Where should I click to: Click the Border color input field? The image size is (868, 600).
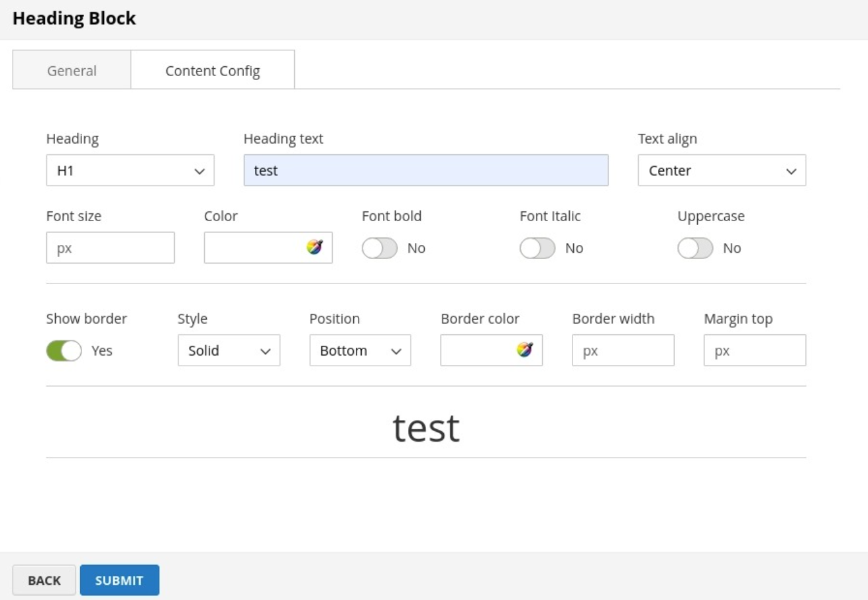point(477,350)
